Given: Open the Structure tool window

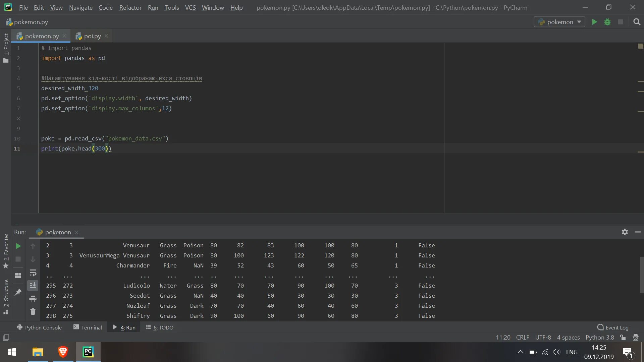Looking at the screenshot, I should coord(6,297).
